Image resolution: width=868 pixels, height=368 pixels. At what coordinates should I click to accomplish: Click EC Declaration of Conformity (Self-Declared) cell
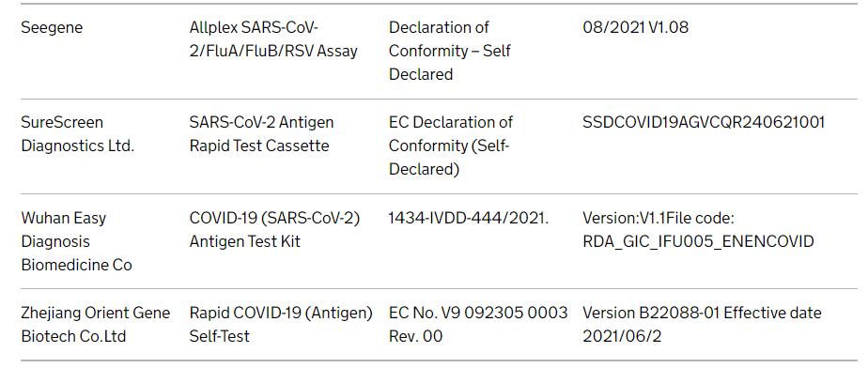(x=451, y=146)
